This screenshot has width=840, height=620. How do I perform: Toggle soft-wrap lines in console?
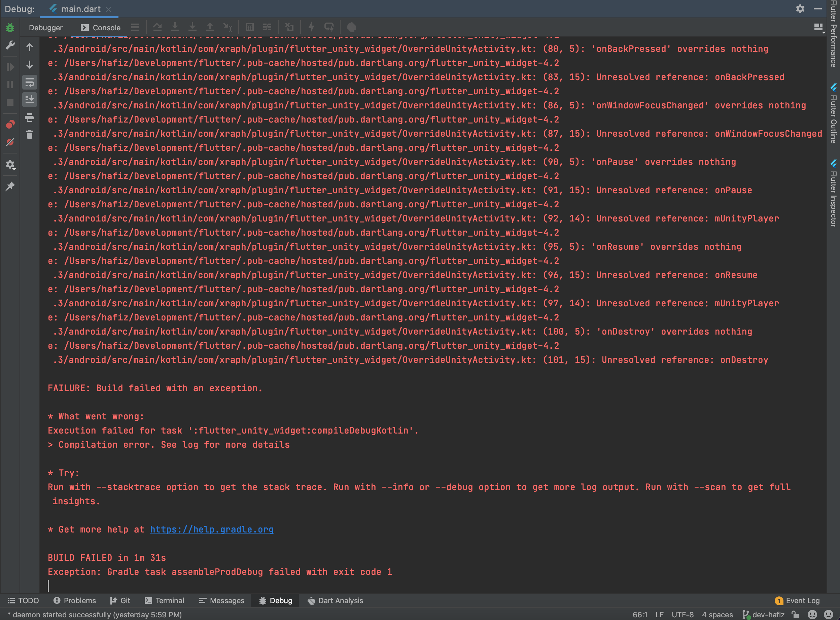pos(29,83)
